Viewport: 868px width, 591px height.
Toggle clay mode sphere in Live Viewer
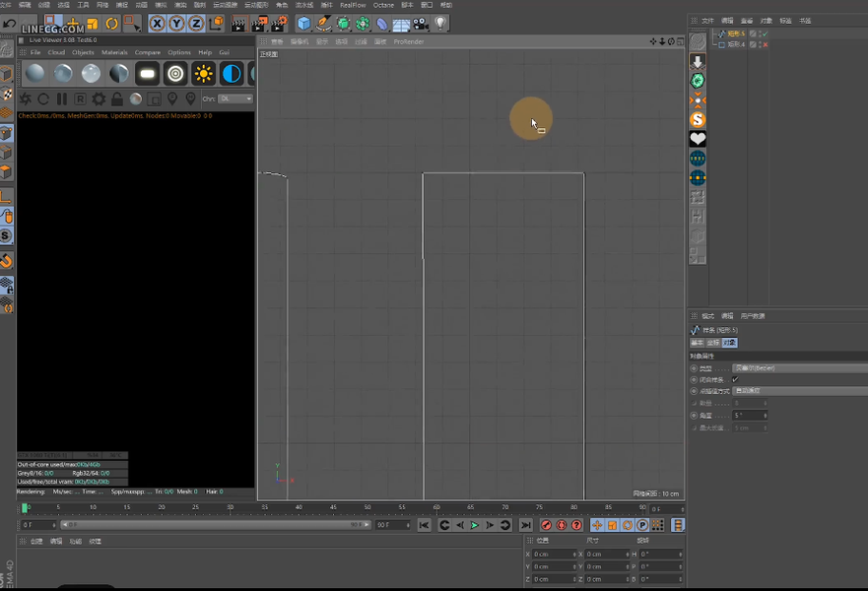click(x=136, y=99)
